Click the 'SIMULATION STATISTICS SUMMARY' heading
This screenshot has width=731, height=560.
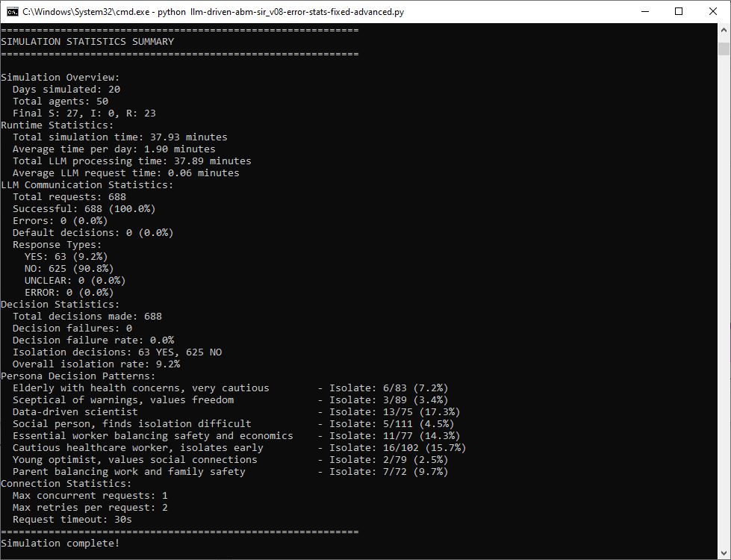pos(87,42)
